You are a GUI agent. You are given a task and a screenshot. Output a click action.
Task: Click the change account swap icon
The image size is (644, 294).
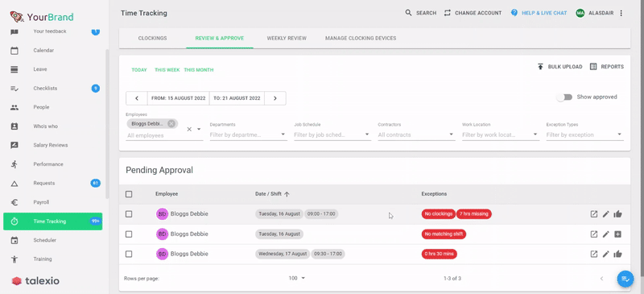point(448,13)
